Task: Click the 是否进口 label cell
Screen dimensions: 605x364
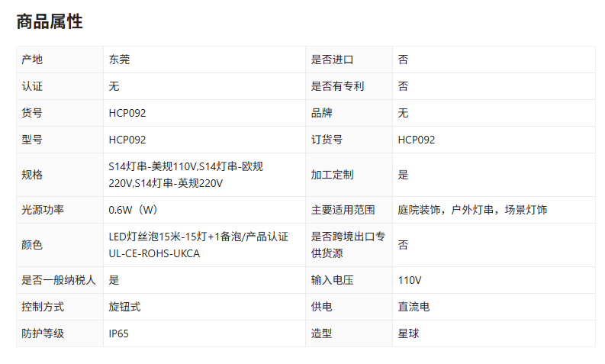Action: point(332,60)
